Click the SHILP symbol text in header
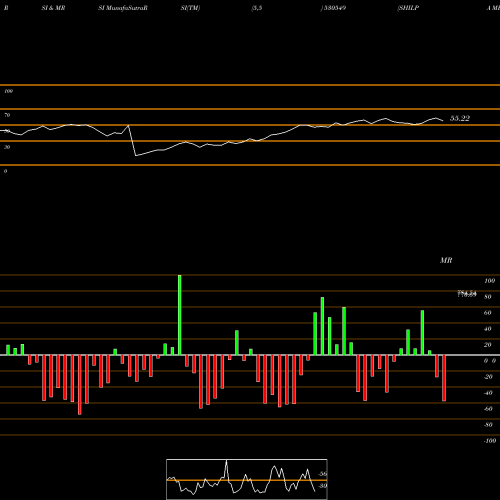Image resolution: width=500 pixels, height=500 pixels. [x=408, y=8]
